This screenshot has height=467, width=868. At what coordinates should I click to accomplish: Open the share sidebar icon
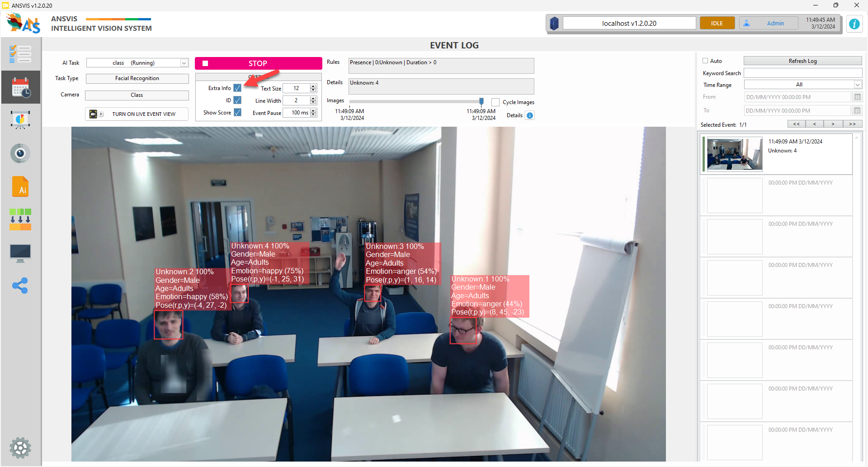tap(20, 286)
